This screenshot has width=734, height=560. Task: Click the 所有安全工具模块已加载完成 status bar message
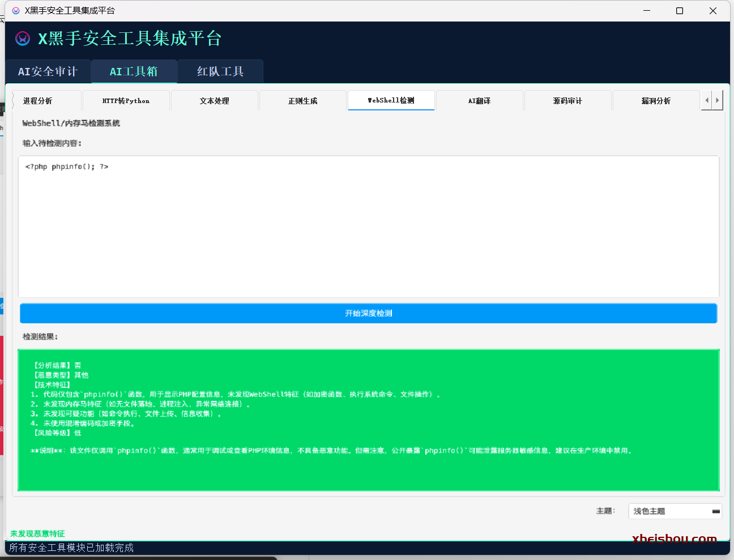pos(71,548)
